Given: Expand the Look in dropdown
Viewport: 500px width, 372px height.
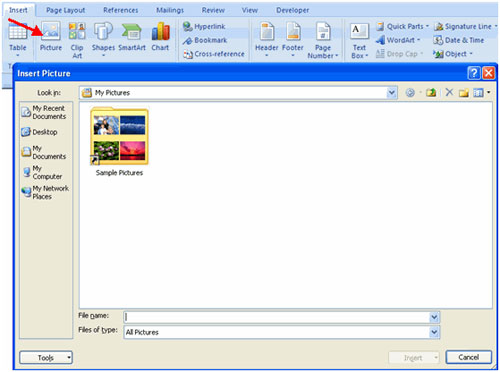Looking at the screenshot, I should [392, 93].
